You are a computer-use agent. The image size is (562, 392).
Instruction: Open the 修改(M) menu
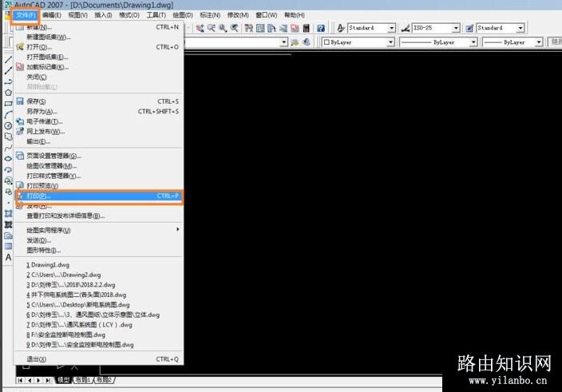point(238,15)
